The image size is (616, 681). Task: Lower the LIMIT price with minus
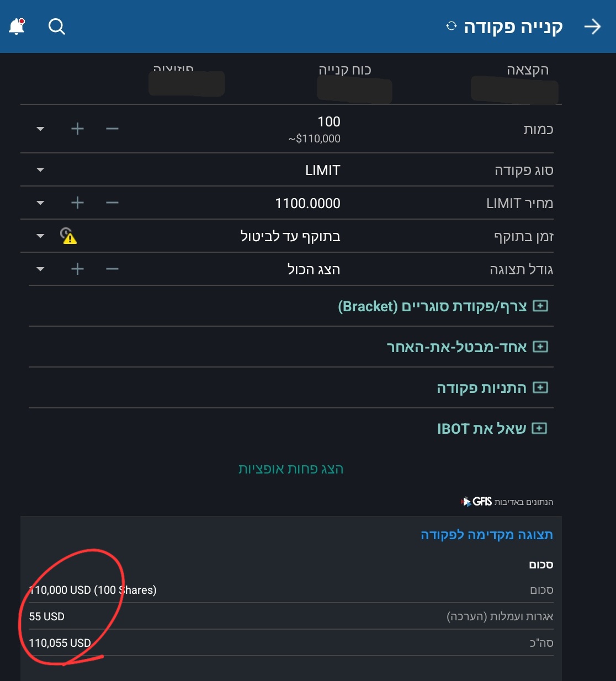112,203
